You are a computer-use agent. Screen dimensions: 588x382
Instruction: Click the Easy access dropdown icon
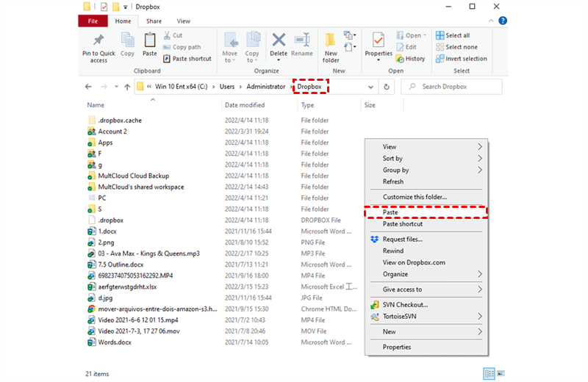click(x=350, y=47)
